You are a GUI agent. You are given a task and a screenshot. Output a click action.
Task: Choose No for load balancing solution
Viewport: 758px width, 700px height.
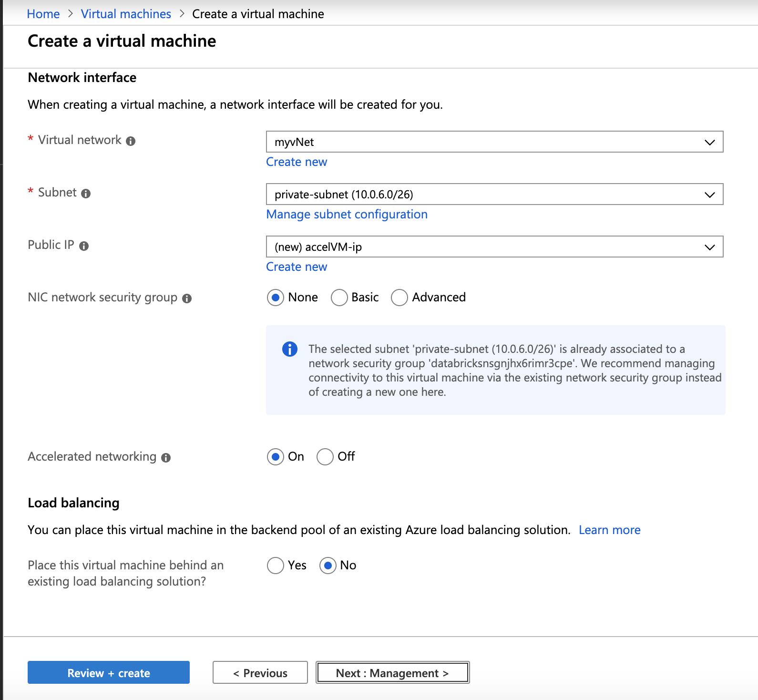pyautogui.click(x=328, y=566)
